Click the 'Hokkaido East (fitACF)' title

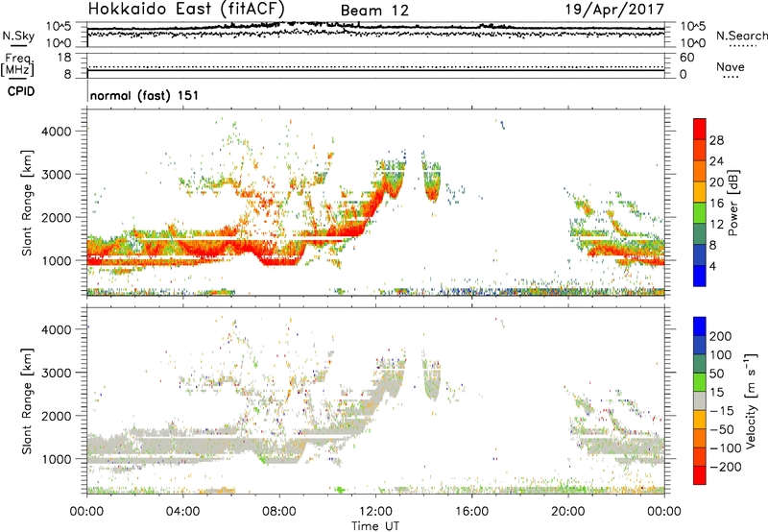click(x=186, y=10)
